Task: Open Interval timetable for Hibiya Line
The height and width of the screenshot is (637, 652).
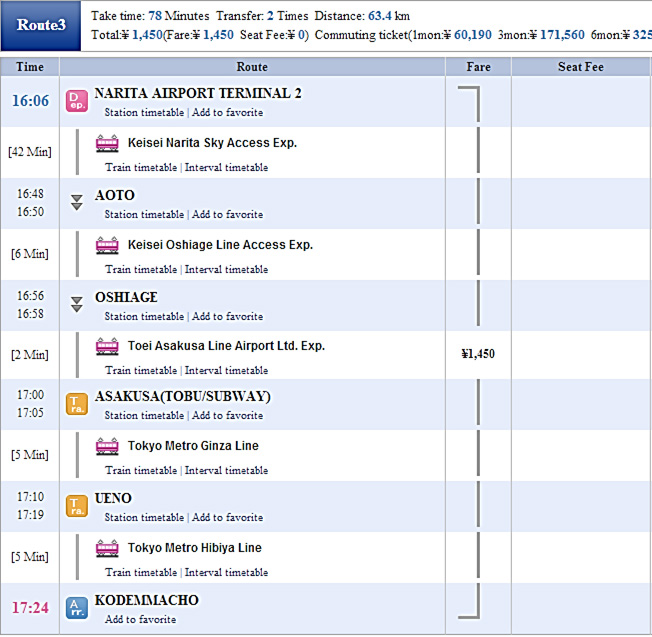Action: pos(226,573)
